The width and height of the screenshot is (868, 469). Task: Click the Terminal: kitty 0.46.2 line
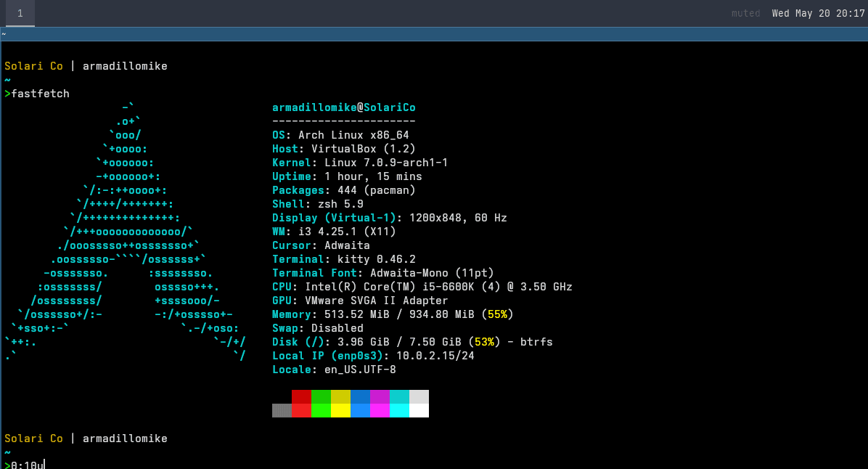pyautogui.click(x=344, y=259)
